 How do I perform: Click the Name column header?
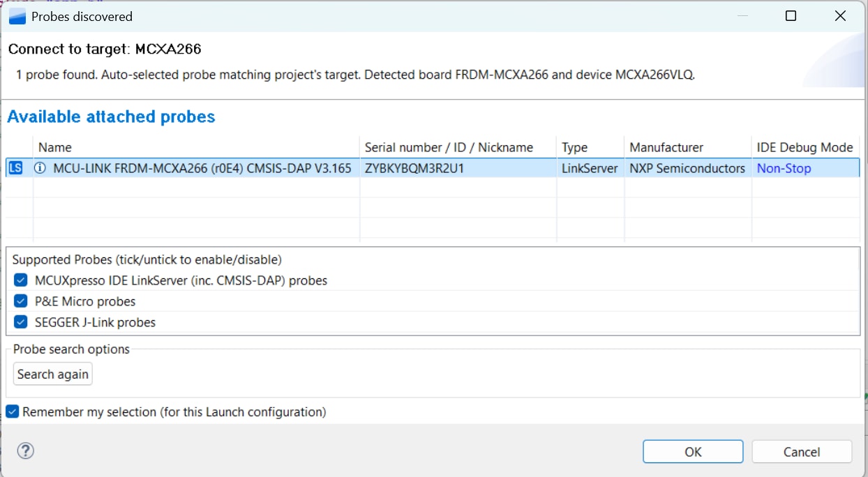tap(54, 147)
